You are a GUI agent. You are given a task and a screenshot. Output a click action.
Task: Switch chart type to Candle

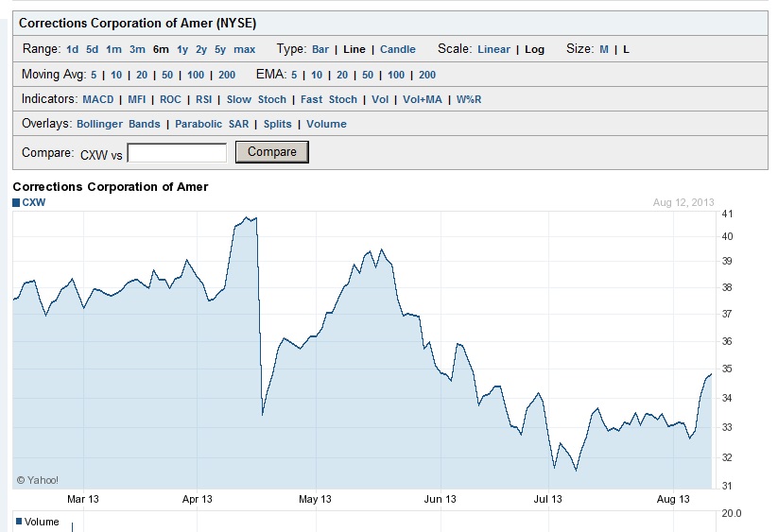click(x=398, y=49)
